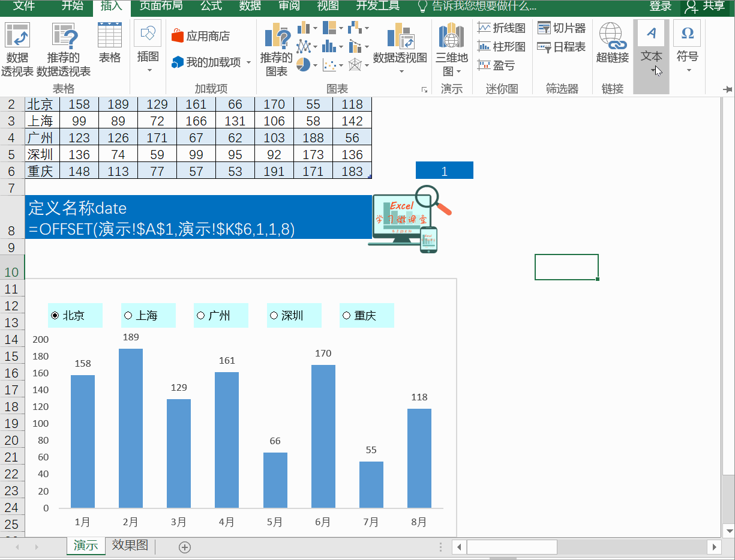Insert a pie or doughnut chart
The width and height of the screenshot is (735, 560).
click(x=307, y=64)
